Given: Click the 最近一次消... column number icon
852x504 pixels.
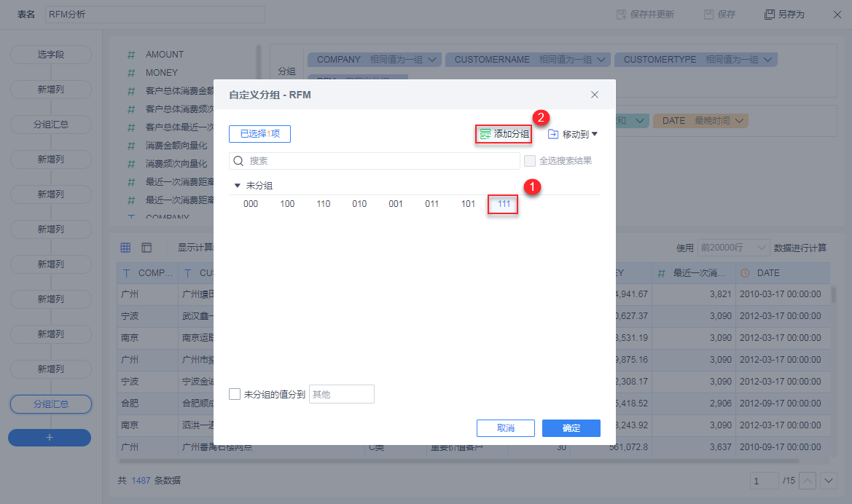Looking at the screenshot, I should 661,273.
